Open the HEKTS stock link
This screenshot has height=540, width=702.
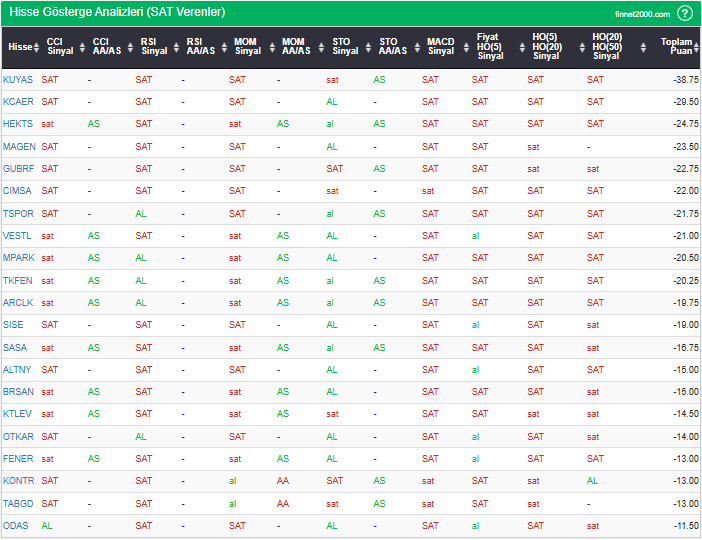18,124
